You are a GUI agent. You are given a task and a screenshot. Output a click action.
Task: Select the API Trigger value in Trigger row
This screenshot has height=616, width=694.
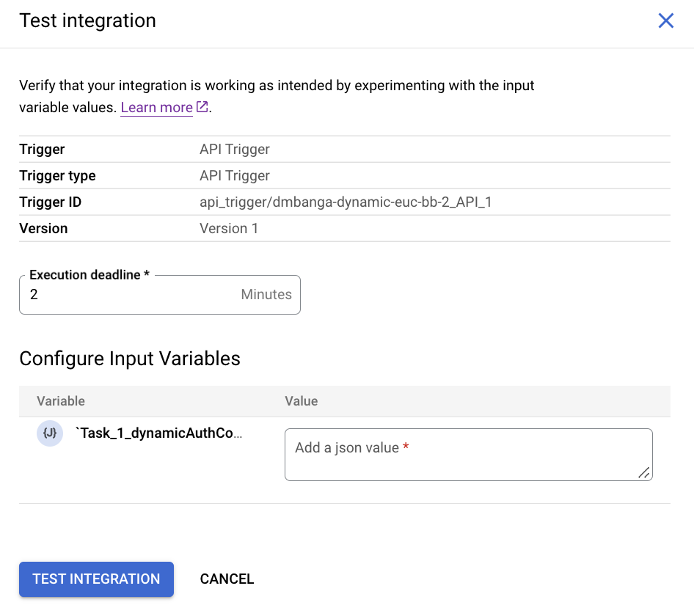click(x=234, y=149)
